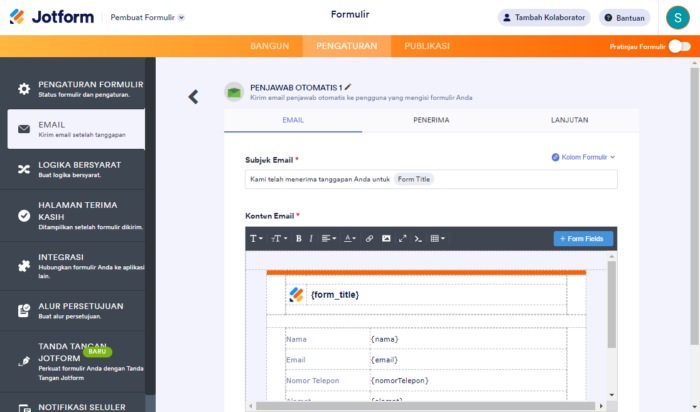The width and height of the screenshot is (700, 412).
Task: Click into the Subjek Email field
Action: point(431,179)
